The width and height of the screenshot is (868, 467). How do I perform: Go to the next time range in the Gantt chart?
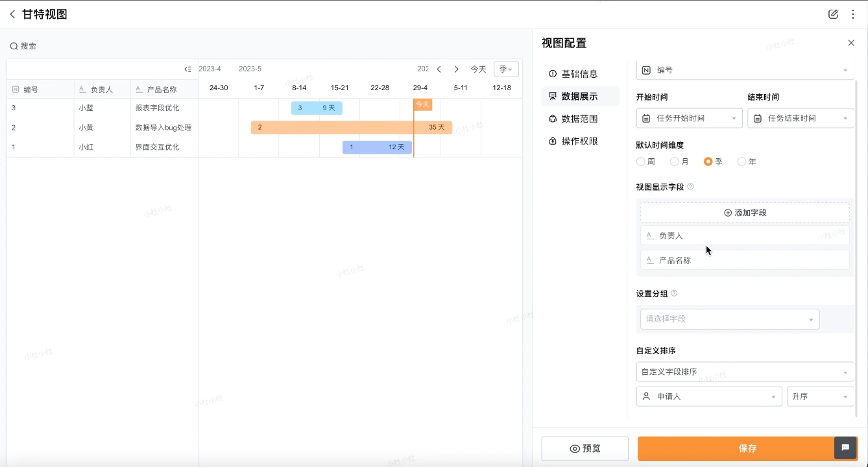(x=457, y=69)
